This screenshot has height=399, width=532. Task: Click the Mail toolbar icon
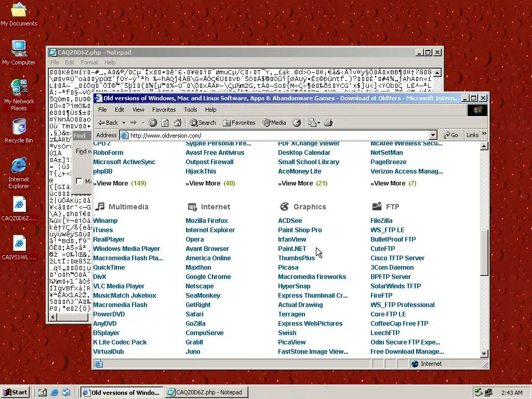point(312,123)
